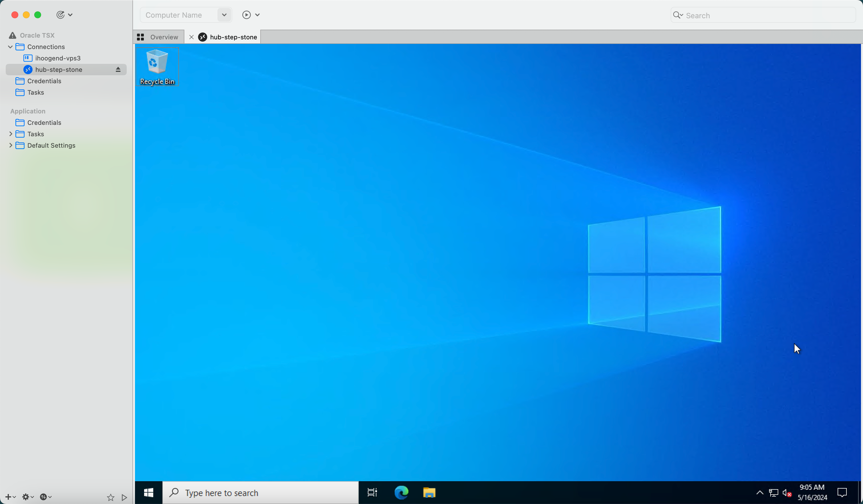Expand the Application Tasks folder
This screenshot has width=863, height=504.
[x=11, y=134]
